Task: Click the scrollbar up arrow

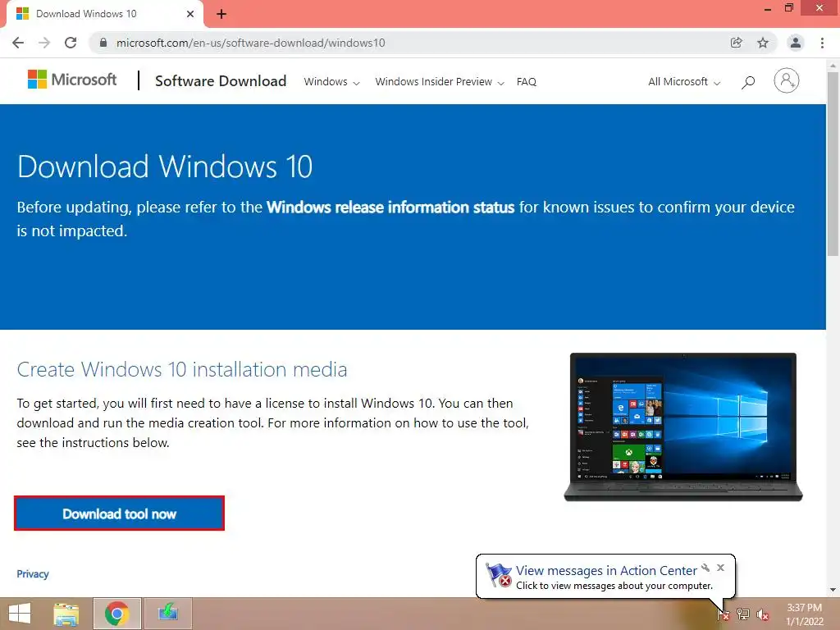Action: pyautogui.click(x=833, y=66)
